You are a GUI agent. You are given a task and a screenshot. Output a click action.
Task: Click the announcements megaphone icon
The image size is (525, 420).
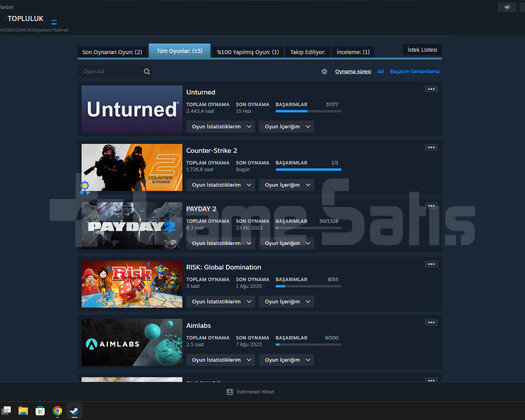pyautogui.click(x=507, y=7)
